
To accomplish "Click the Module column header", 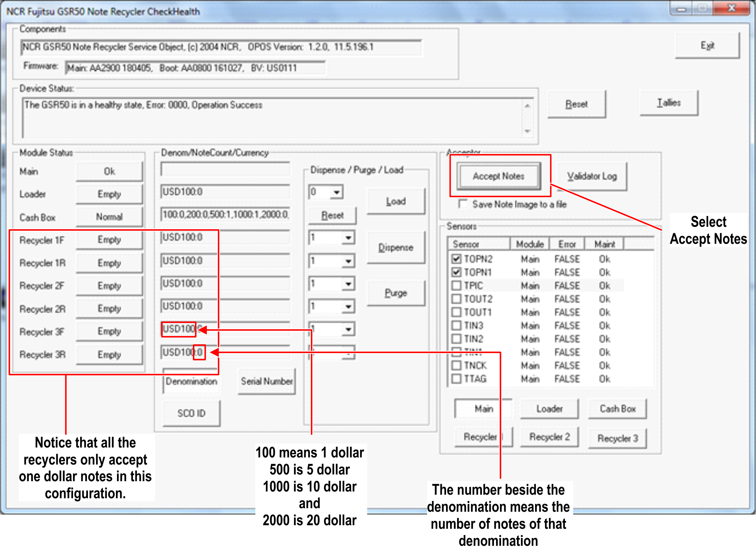I will (530, 244).
